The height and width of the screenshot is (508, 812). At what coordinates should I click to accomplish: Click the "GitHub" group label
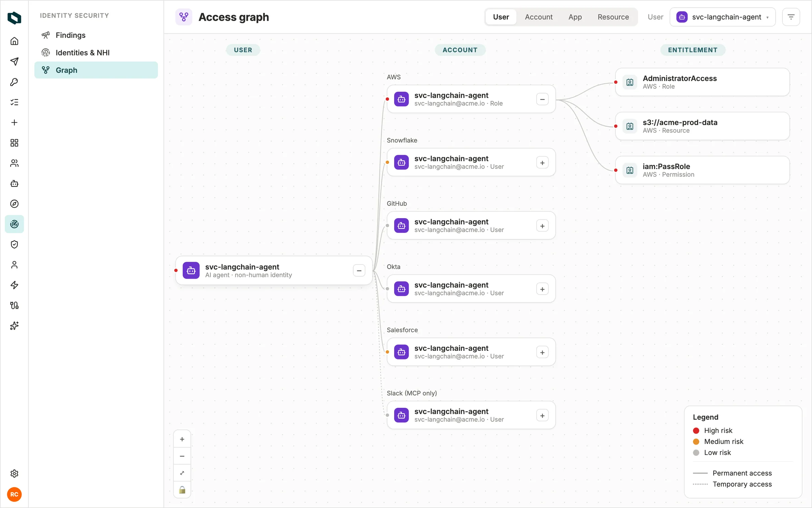[397, 204]
